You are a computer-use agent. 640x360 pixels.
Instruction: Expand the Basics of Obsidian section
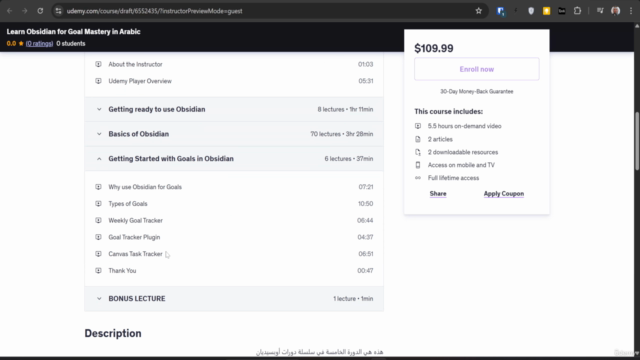click(x=234, y=134)
